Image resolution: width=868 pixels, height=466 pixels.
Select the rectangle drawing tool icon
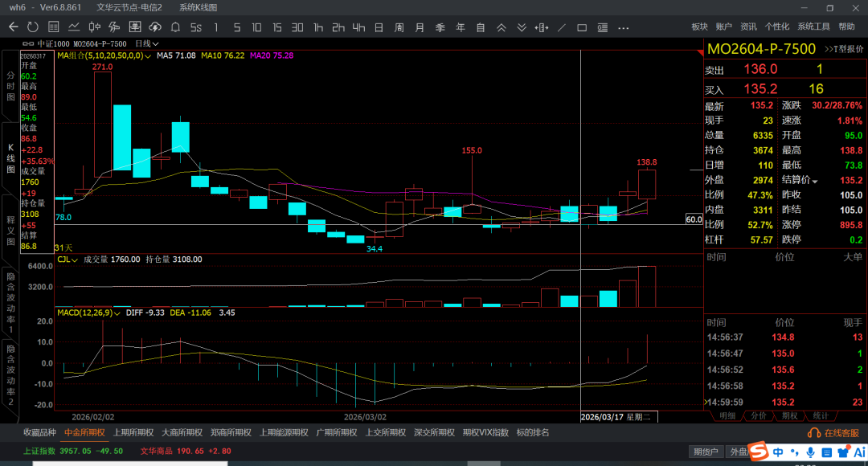582,27
